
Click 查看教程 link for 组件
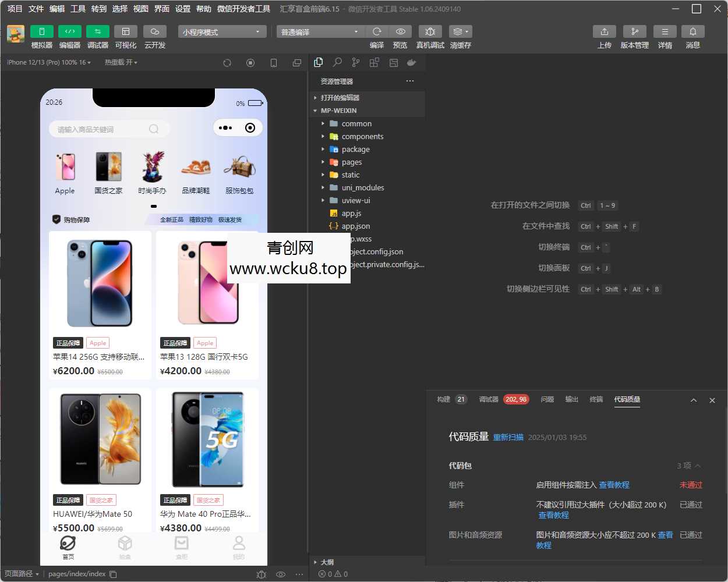[614, 485]
